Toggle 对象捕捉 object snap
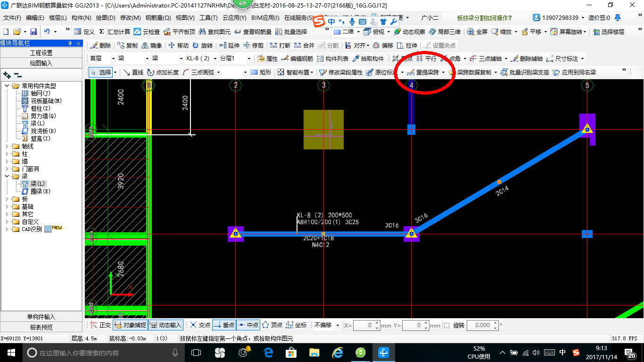Image resolution: width=644 pixels, height=362 pixels. click(x=130, y=325)
